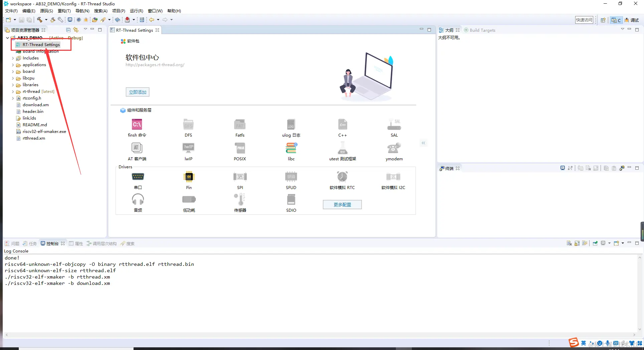This screenshot has height=350, width=644.
Task: Toggle link with editor in project explorer
Action: (76, 30)
